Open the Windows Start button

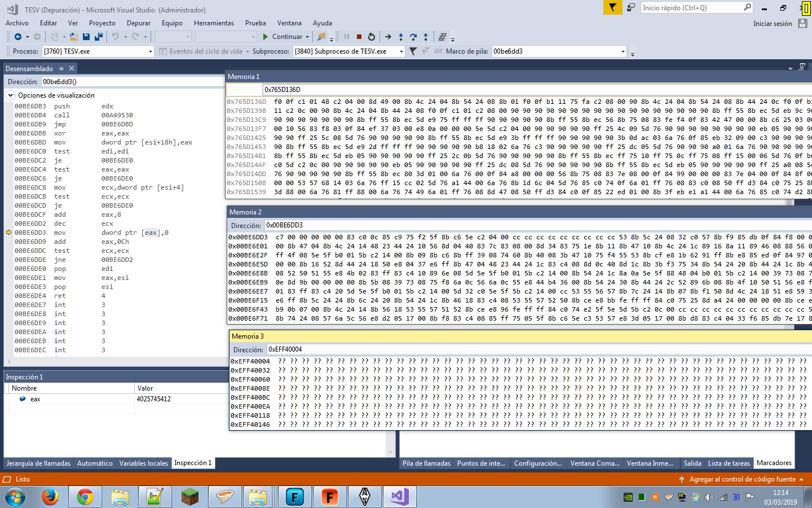tap(15, 497)
